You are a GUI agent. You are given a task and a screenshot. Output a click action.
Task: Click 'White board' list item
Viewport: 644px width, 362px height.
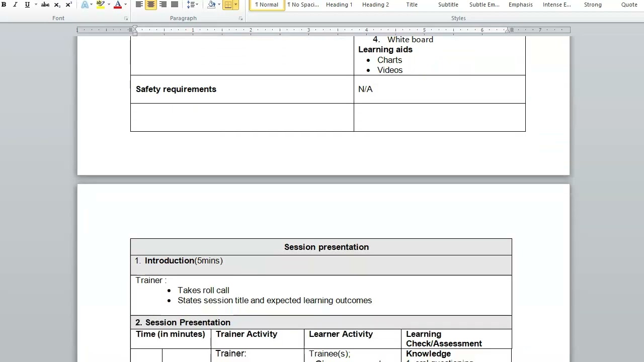410,40
